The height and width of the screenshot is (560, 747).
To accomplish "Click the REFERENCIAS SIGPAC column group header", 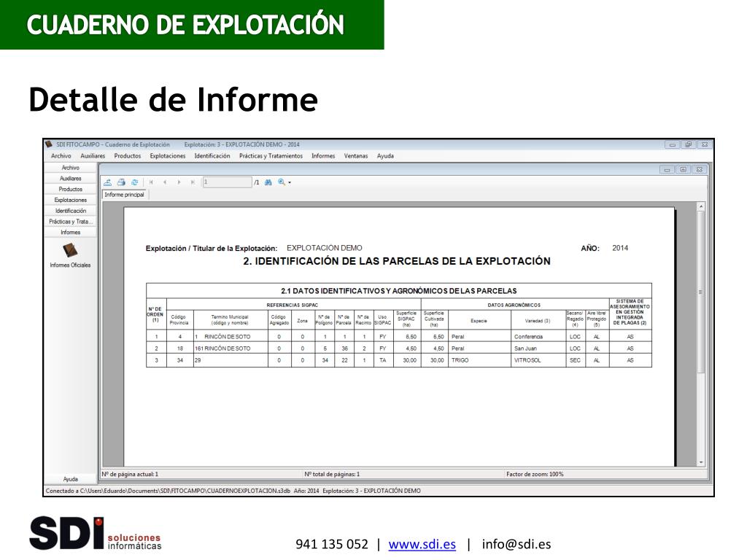I will pyautogui.click(x=292, y=306).
